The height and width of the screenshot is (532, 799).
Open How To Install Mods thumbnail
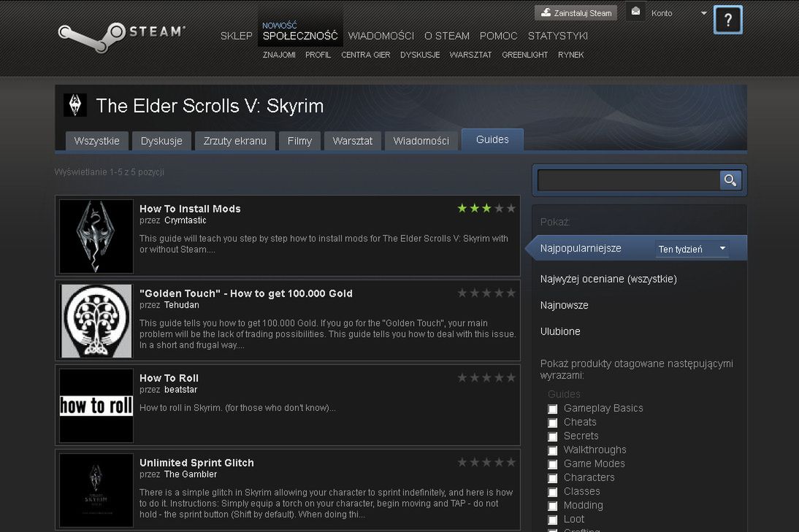pyautogui.click(x=96, y=236)
